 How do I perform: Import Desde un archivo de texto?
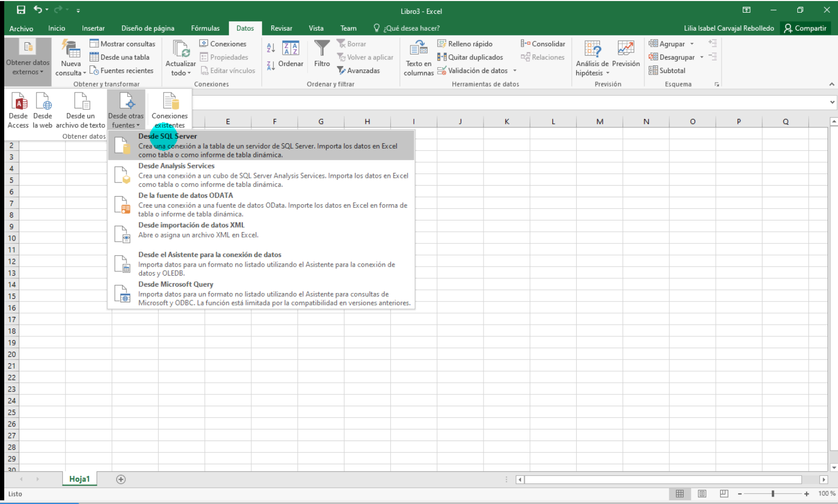coord(80,110)
